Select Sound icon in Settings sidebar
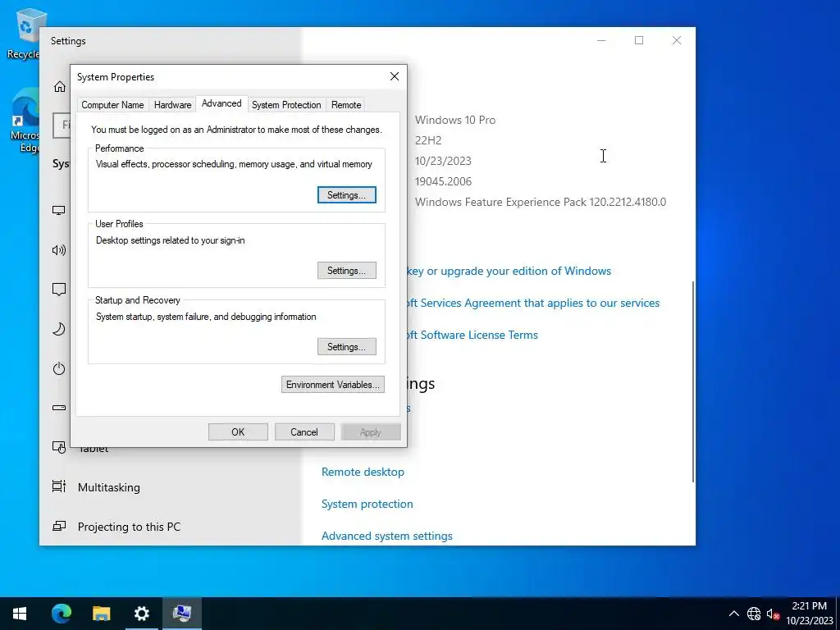Viewport: 840px width, 630px height. point(59,249)
